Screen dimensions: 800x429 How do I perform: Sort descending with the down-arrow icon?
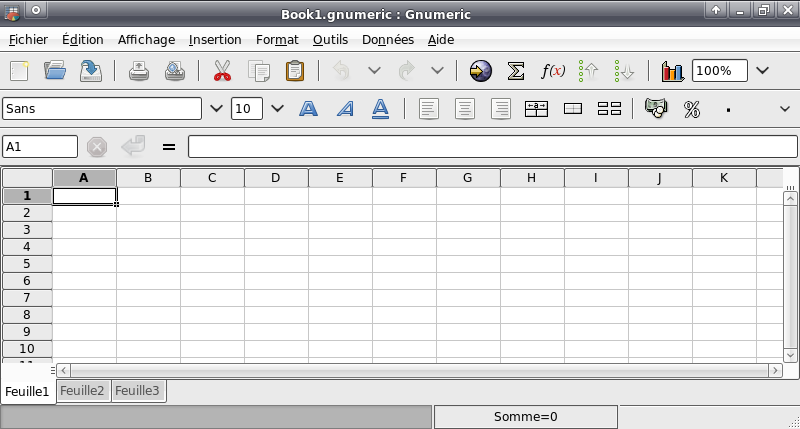(x=624, y=70)
